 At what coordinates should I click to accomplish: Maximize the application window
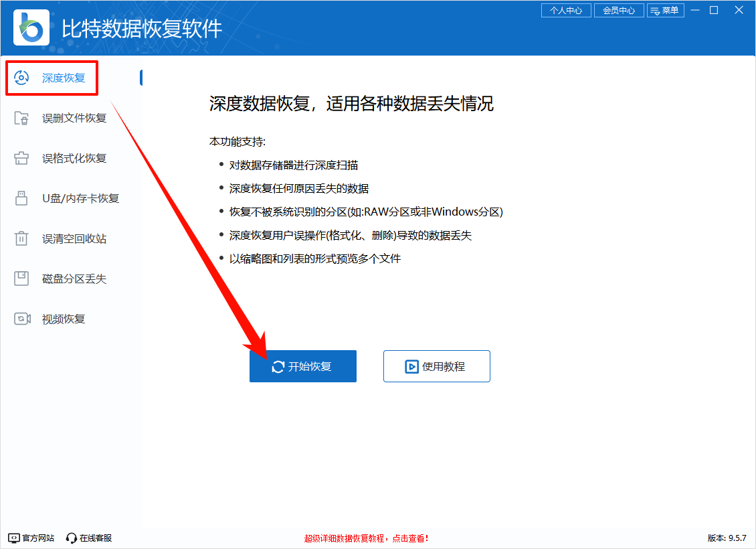714,10
